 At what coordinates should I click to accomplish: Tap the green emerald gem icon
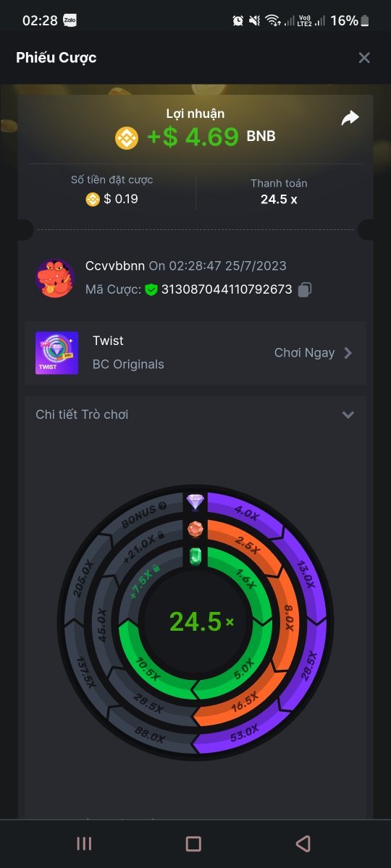[x=195, y=556]
